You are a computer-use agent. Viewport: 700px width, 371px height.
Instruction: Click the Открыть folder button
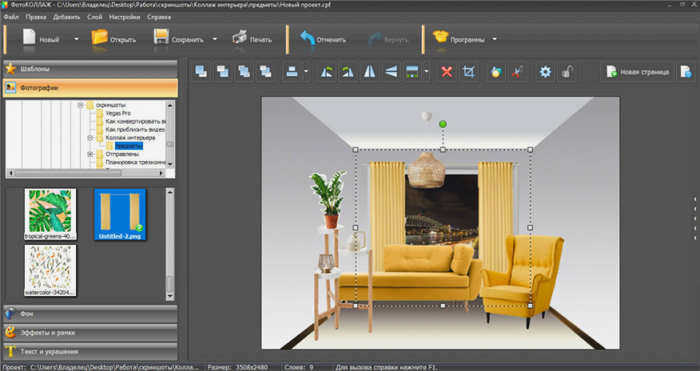(114, 39)
